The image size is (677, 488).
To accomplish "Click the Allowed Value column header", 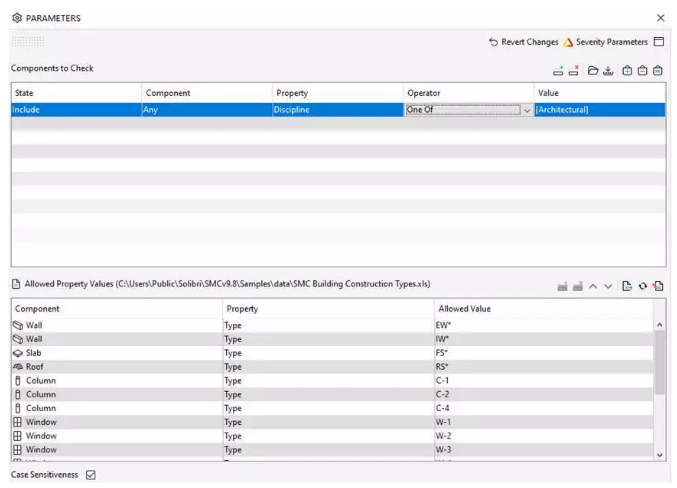I will coord(544,309).
